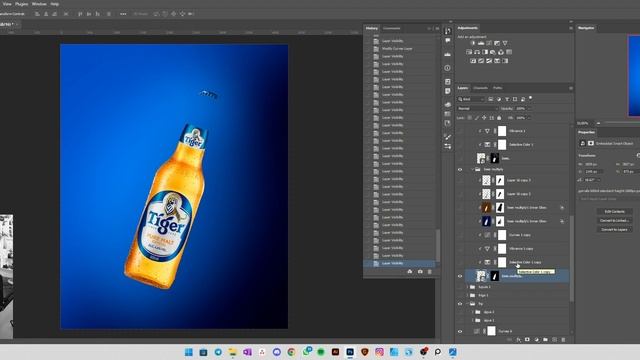Open the Normal blend mode dropdown
Viewport: 640px width, 360px height.
click(x=478, y=109)
